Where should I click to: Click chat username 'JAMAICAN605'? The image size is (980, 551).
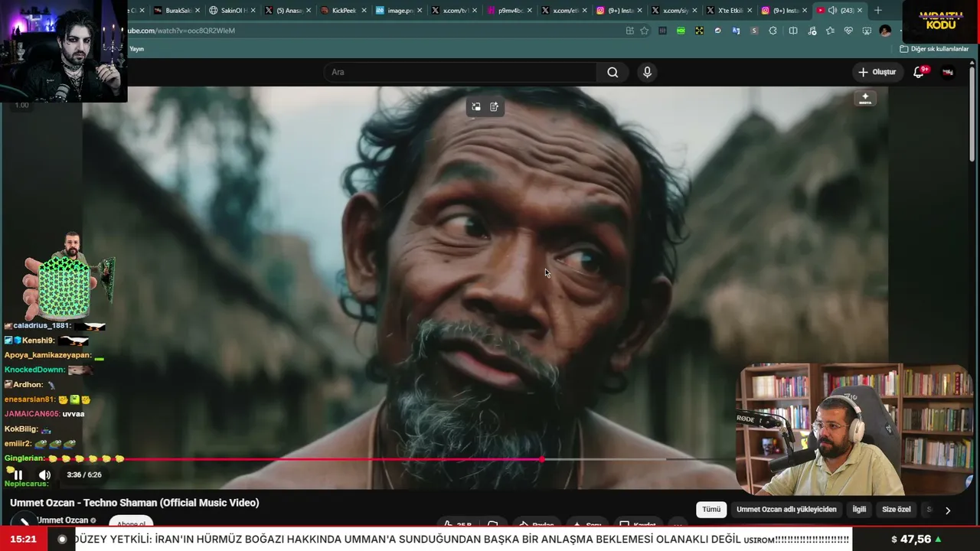click(31, 414)
